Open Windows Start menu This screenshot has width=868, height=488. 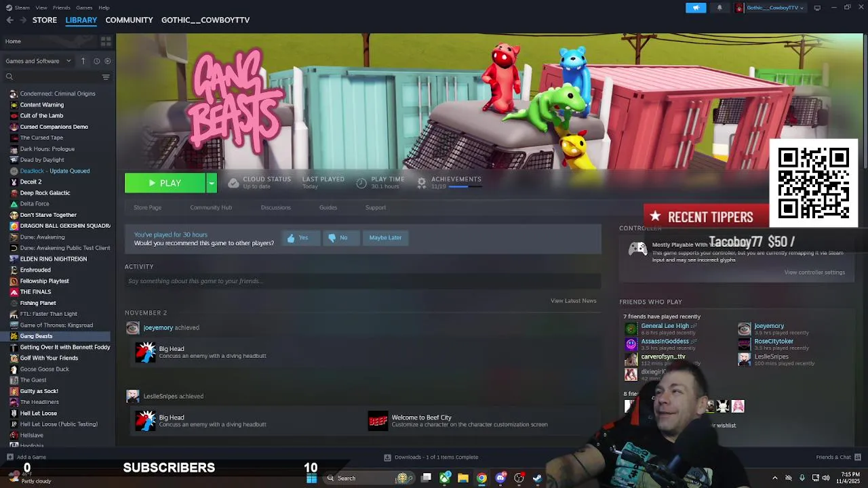(311, 479)
